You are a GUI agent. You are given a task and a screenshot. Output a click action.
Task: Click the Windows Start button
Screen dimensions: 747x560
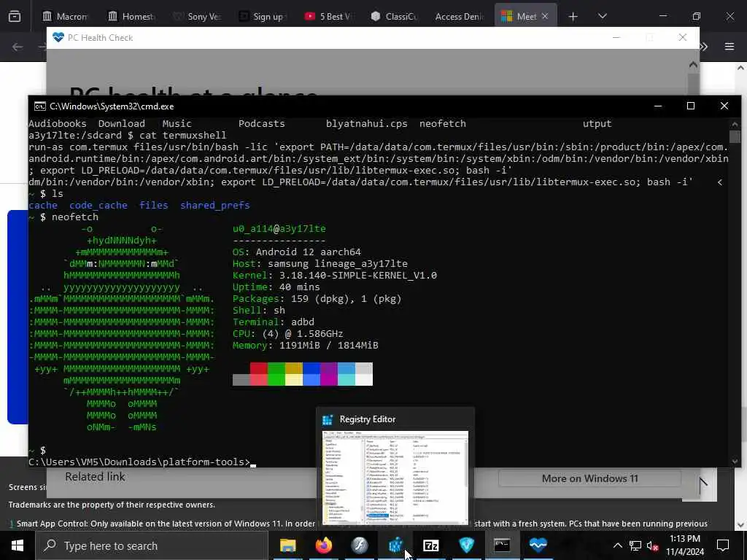18,545
